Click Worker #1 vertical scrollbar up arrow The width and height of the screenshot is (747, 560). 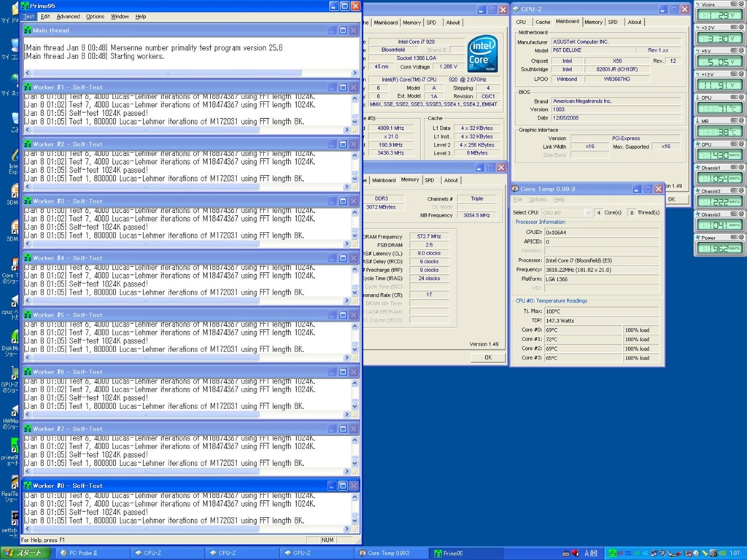(355, 98)
